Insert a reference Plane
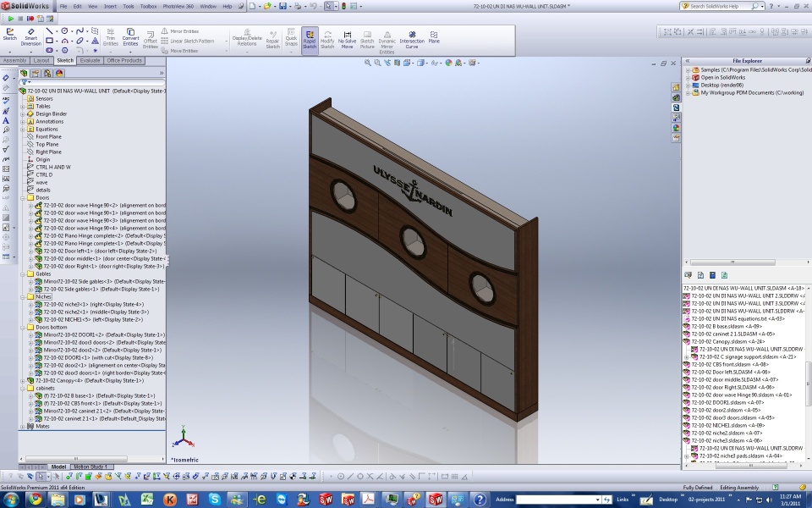Viewport: 812px width, 508px height. (434, 37)
